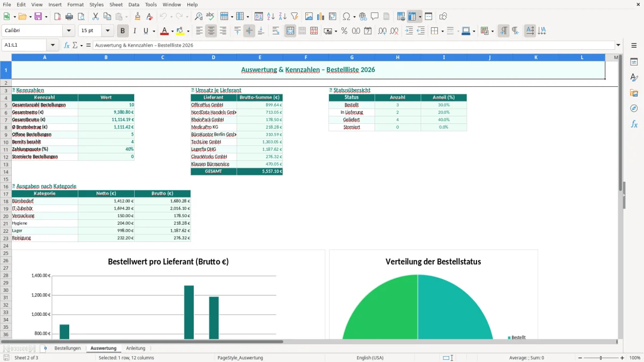Click the zoom slider handle
This screenshot has height=362, width=644.
(x=601, y=358)
